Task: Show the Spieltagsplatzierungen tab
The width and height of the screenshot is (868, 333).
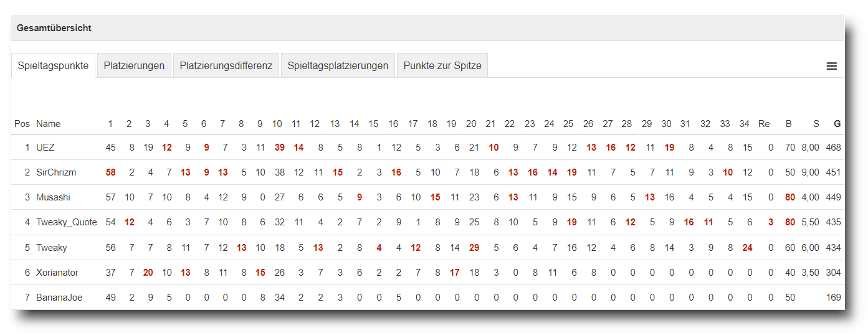Action: point(338,65)
